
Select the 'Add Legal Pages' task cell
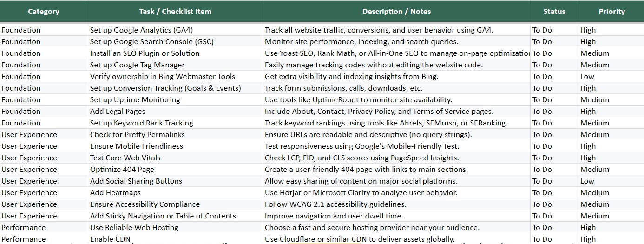point(118,112)
